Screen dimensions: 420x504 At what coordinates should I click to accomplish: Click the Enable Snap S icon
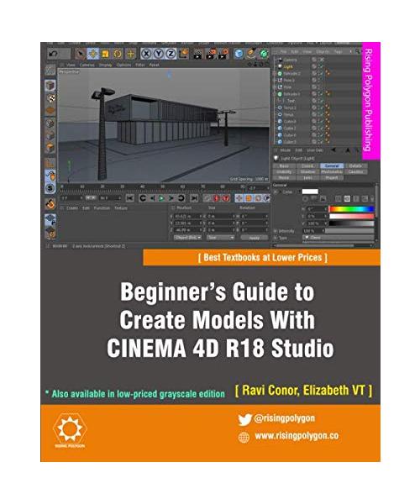click(50, 188)
